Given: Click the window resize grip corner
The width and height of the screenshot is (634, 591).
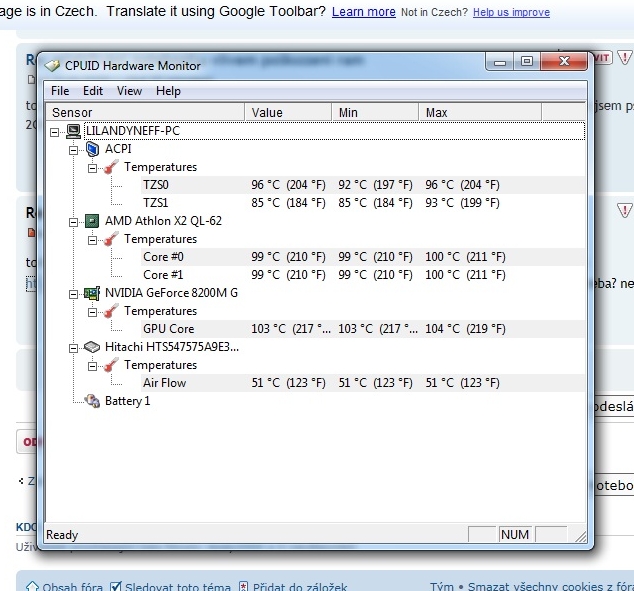Looking at the screenshot, I should click(x=581, y=536).
